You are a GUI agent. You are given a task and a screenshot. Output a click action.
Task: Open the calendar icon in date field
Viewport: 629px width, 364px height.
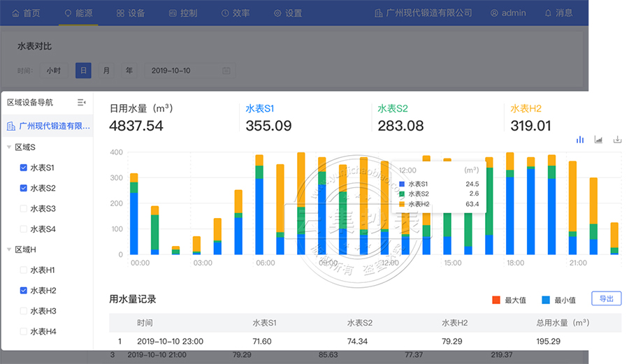(x=226, y=71)
